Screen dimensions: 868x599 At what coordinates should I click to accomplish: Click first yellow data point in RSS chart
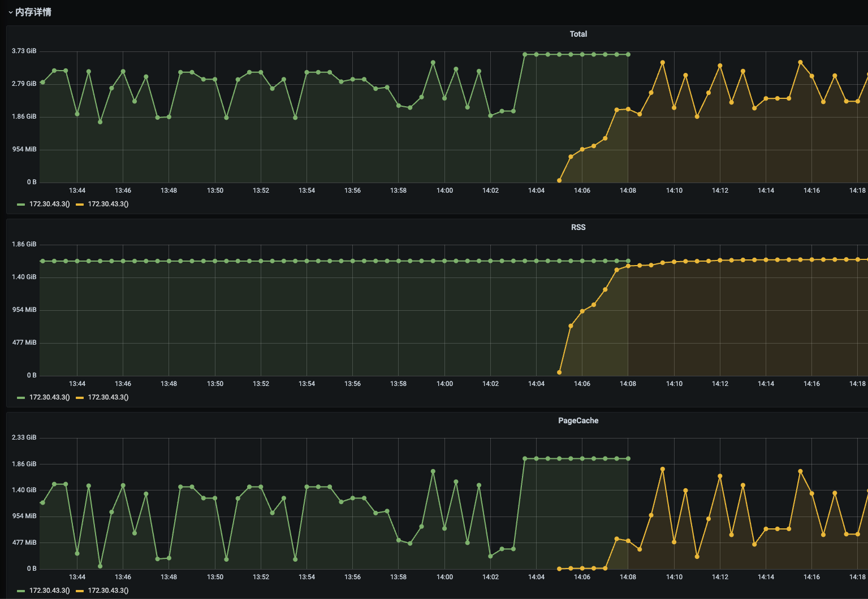[x=559, y=372]
